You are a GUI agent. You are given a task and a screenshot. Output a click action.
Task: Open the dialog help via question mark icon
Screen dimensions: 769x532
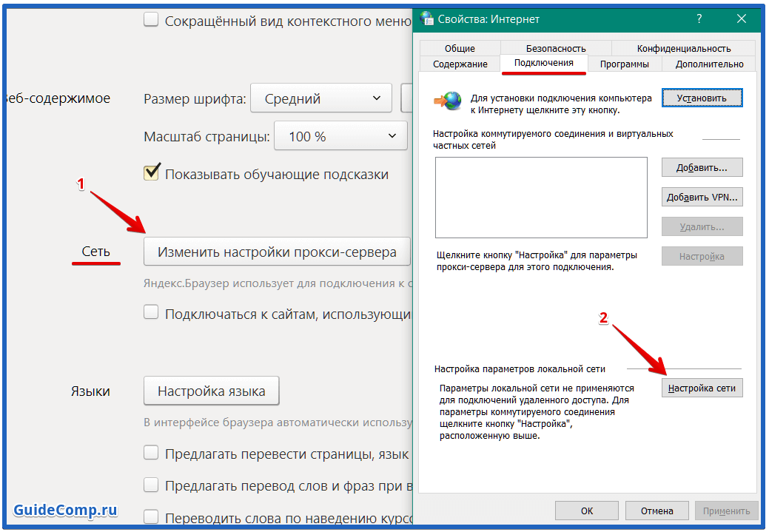coord(699,18)
